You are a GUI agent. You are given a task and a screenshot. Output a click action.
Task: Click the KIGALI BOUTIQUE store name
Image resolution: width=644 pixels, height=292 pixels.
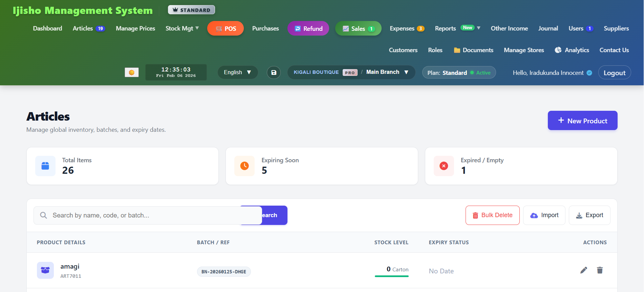tap(316, 72)
